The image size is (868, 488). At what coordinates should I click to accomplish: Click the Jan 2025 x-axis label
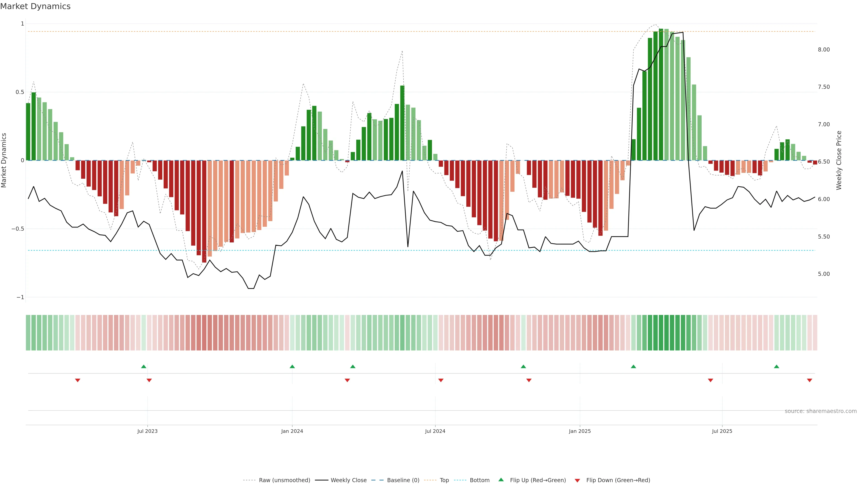point(580,431)
